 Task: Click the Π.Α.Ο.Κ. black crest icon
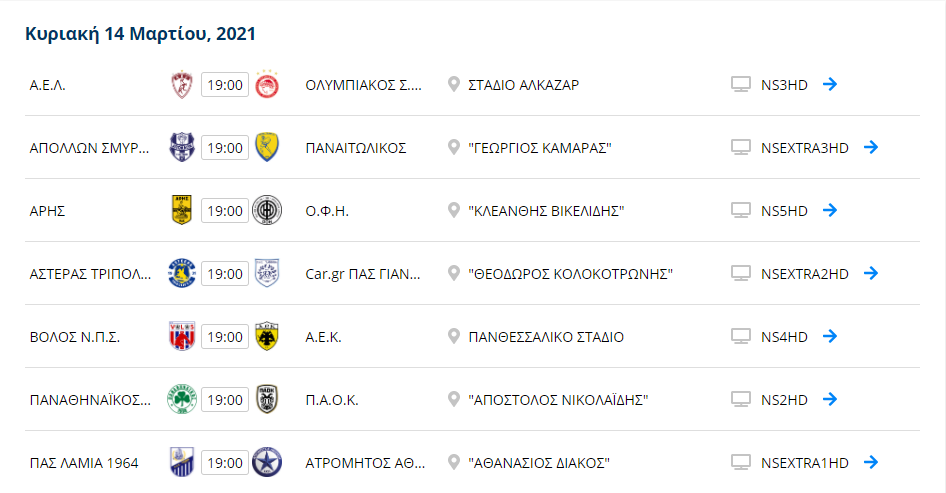[267, 399]
